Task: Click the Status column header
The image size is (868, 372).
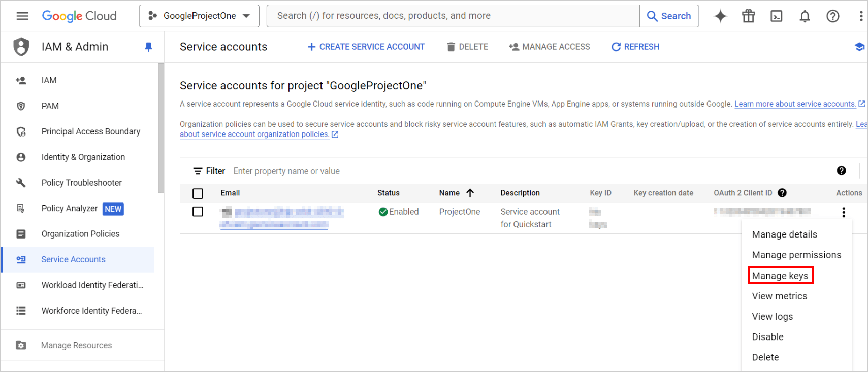Action: [389, 193]
